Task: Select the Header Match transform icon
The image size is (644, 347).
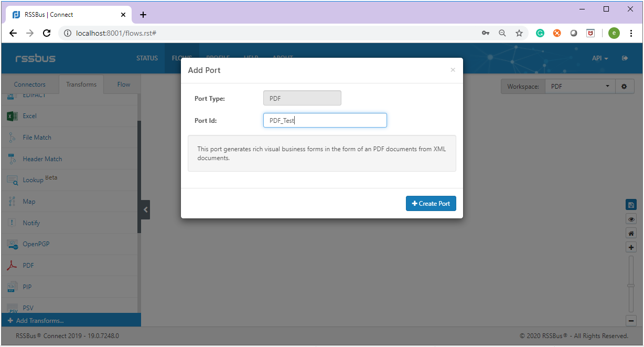Action: click(x=13, y=159)
